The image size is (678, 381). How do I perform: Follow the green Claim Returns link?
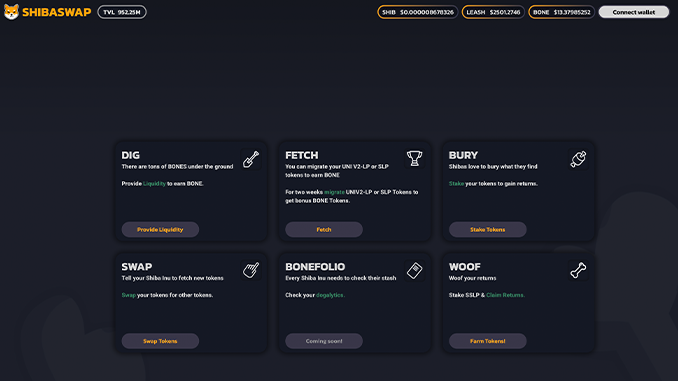pyautogui.click(x=505, y=295)
